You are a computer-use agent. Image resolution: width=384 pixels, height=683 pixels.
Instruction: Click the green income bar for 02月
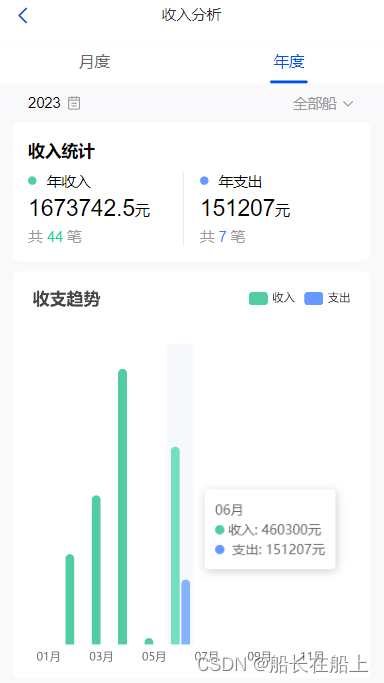(x=70, y=599)
